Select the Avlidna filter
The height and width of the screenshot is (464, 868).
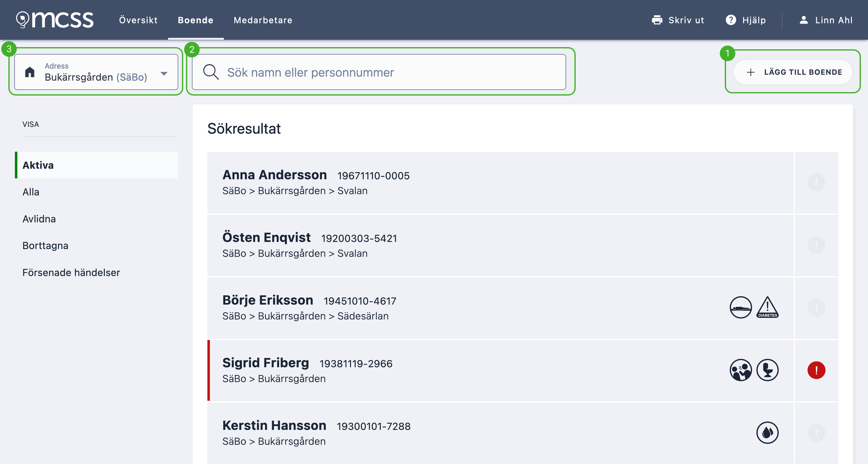pyautogui.click(x=39, y=219)
